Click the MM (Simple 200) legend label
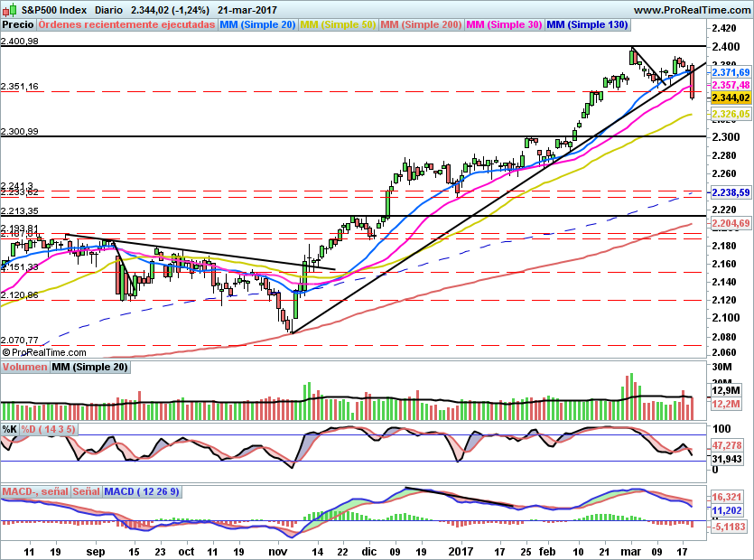The height and width of the screenshot is (560, 754). [421, 24]
